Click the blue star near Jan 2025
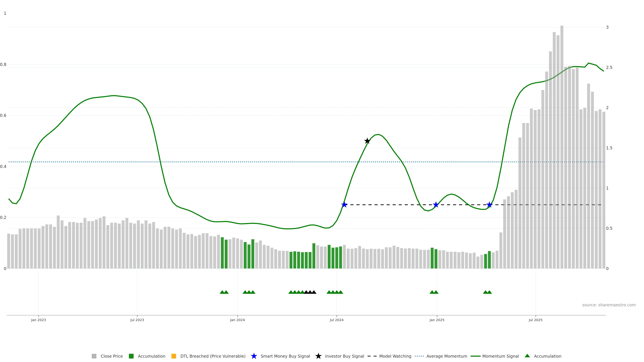Viewport: 644px width, 362px height. click(x=436, y=205)
